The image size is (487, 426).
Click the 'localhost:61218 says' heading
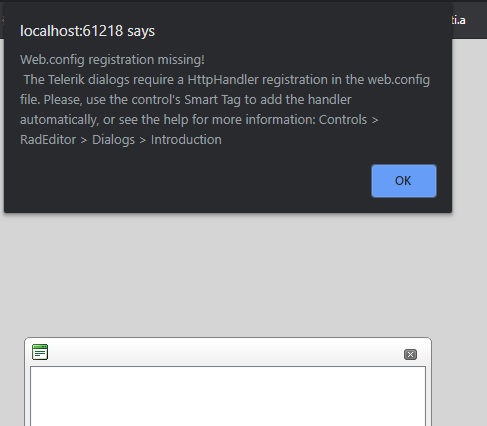click(87, 31)
